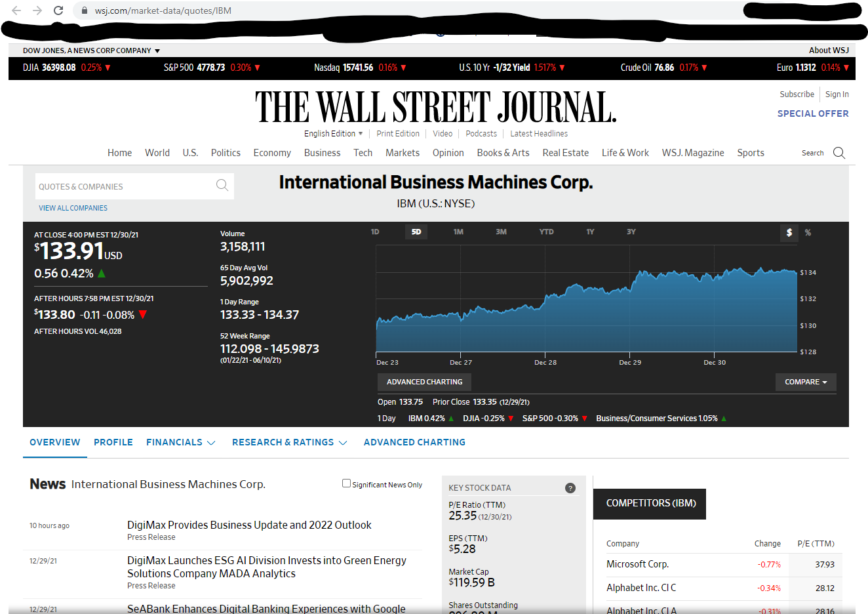Open the Economy section
This screenshot has width=868, height=614.
click(272, 153)
